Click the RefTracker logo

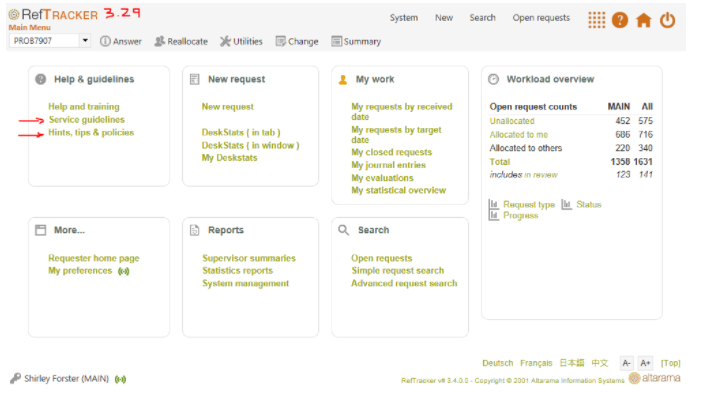click(53, 14)
